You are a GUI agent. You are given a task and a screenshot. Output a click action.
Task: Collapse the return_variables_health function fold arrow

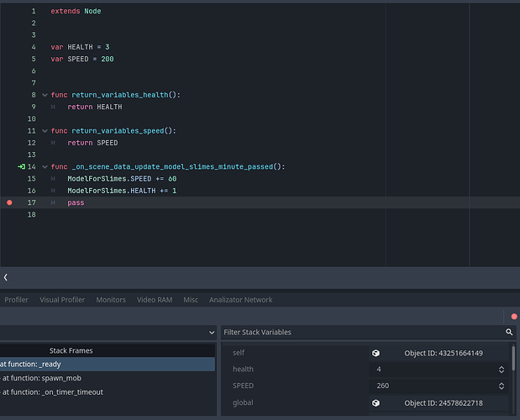pyautogui.click(x=45, y=95)
